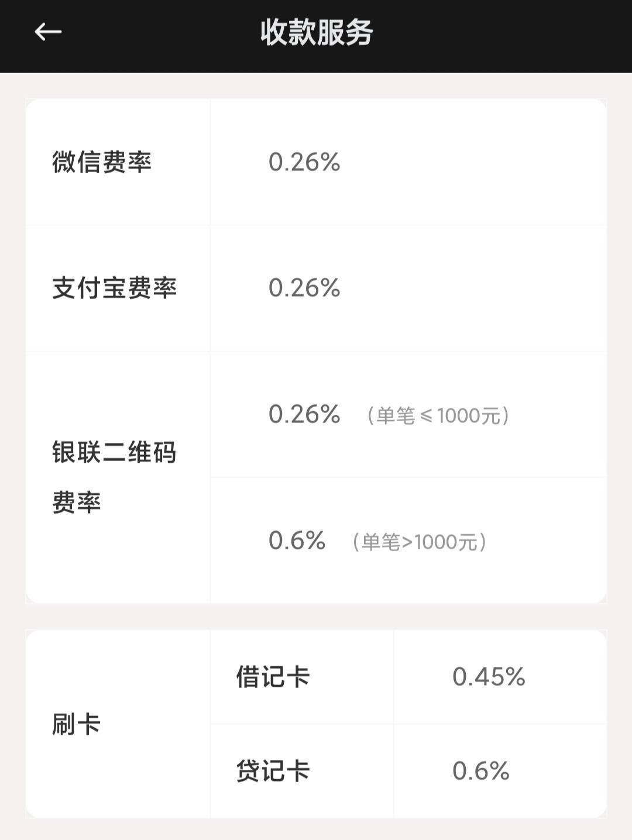Click the gap between the two rate cards

pyautogui.click(x=316, y=617)
